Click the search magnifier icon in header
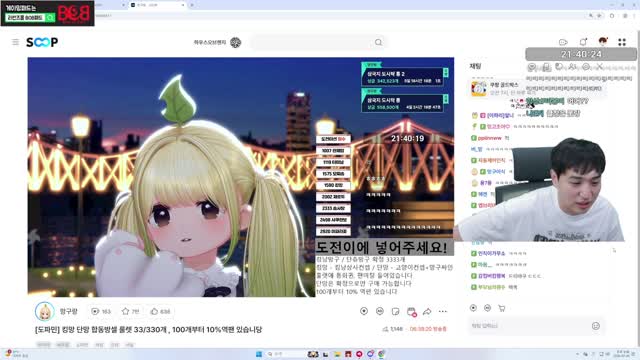 378,42
